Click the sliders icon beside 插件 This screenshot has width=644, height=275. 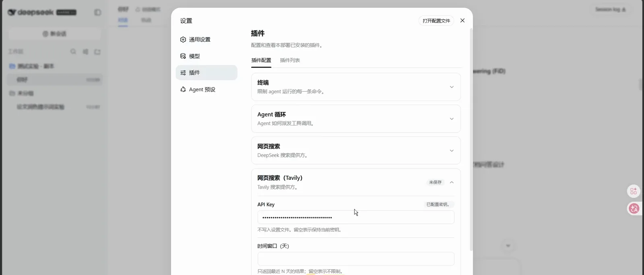click(183, 73)
